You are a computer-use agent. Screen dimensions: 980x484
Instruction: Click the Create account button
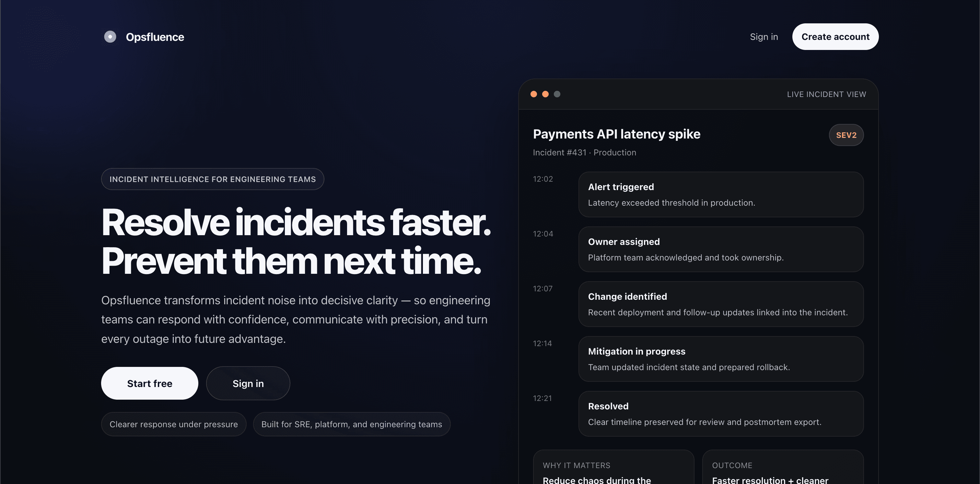click(x=835, y=37)
